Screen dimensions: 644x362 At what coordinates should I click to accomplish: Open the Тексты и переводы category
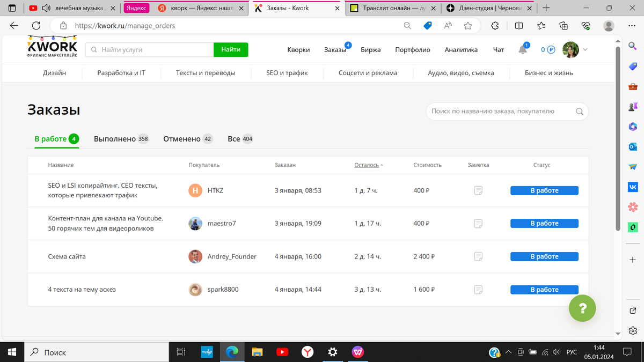pyautogui.click(x=206, y=73)
